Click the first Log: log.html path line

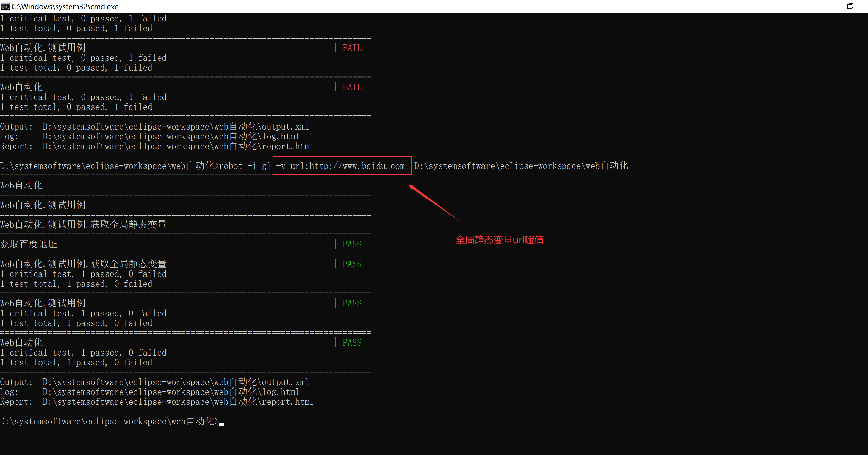pyautogui.click(x=171, y=137)
